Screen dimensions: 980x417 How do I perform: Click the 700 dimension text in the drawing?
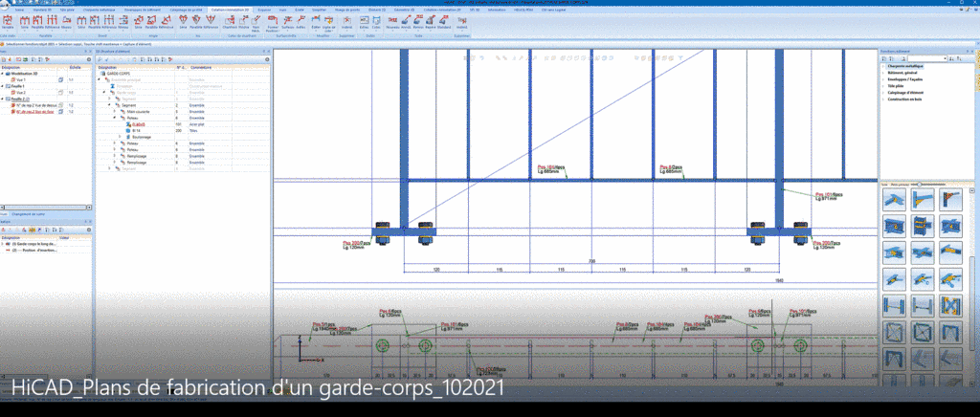point(591,261)
